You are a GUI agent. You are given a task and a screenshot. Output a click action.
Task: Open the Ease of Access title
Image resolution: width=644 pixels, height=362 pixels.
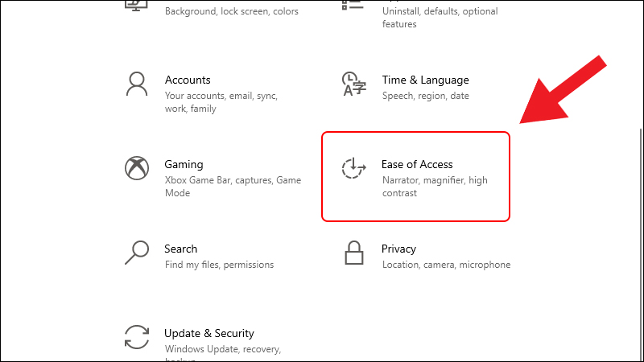[417, 164]
